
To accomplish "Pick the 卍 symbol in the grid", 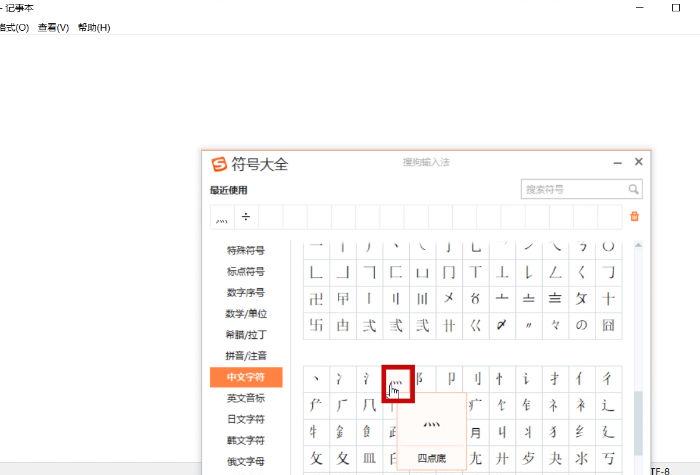I will pos(316,299).
